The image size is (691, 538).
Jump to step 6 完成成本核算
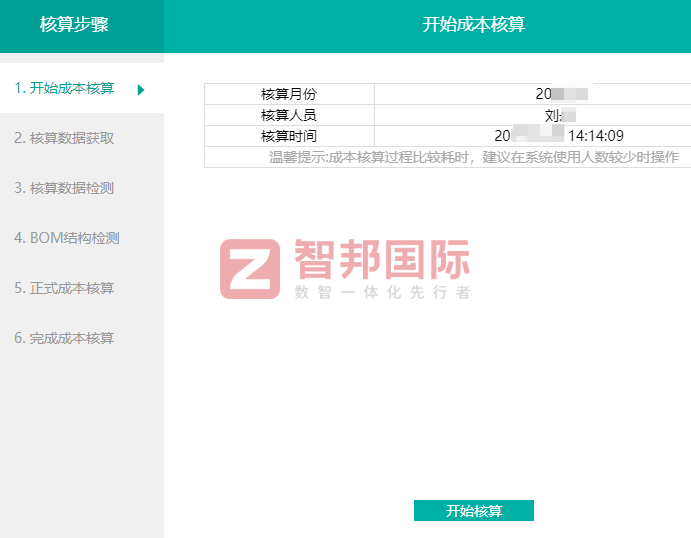tap(64, 338)
